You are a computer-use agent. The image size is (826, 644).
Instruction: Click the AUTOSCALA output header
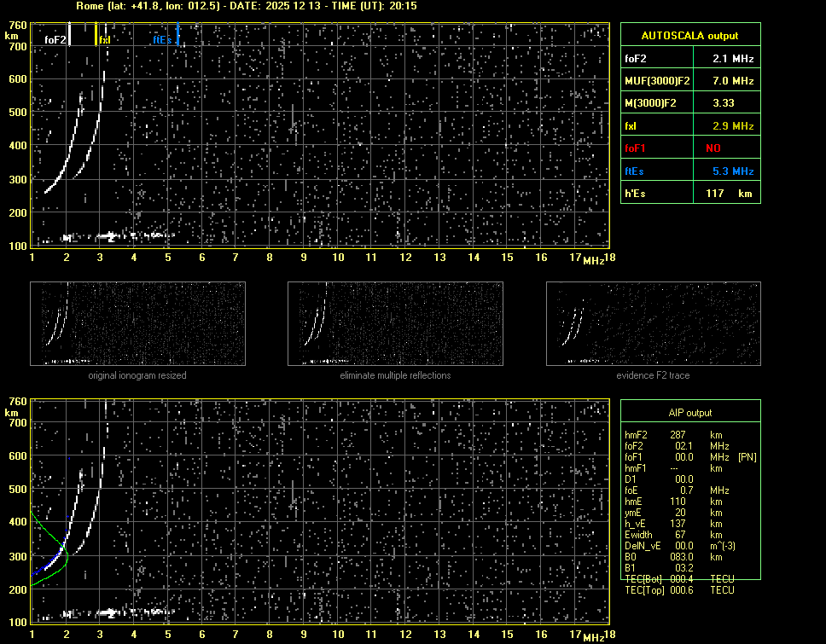(689, 36)
